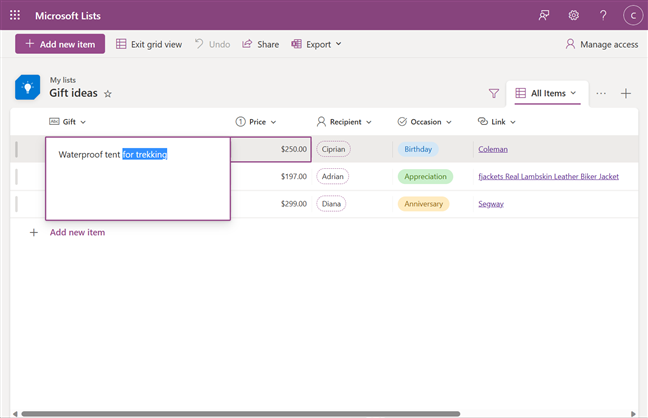Open the fjackets Leather Biker Jacket link
The height and width of the screenshot is (418, 648).
[548, 177]
